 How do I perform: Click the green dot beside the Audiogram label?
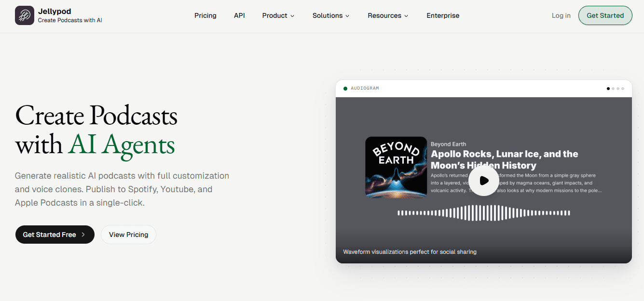(345, 89)
